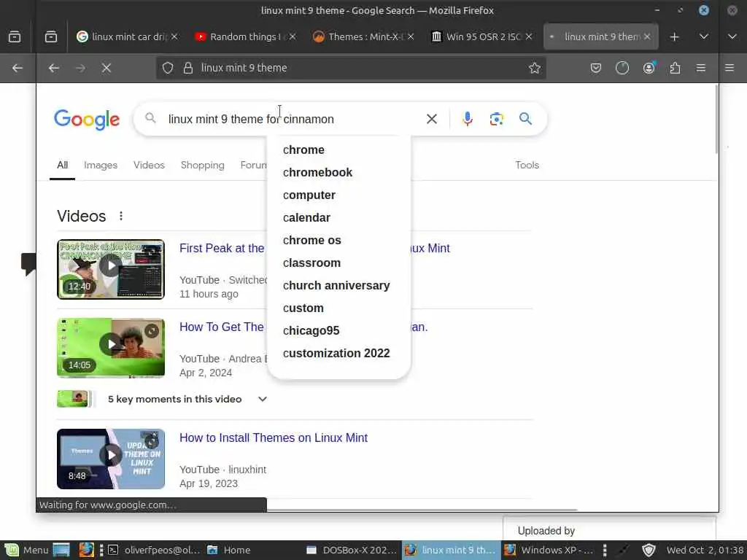This screenshot has height=560, width=747.
Task: Bookmark this page with the star
Action: [x=535, y=68]
